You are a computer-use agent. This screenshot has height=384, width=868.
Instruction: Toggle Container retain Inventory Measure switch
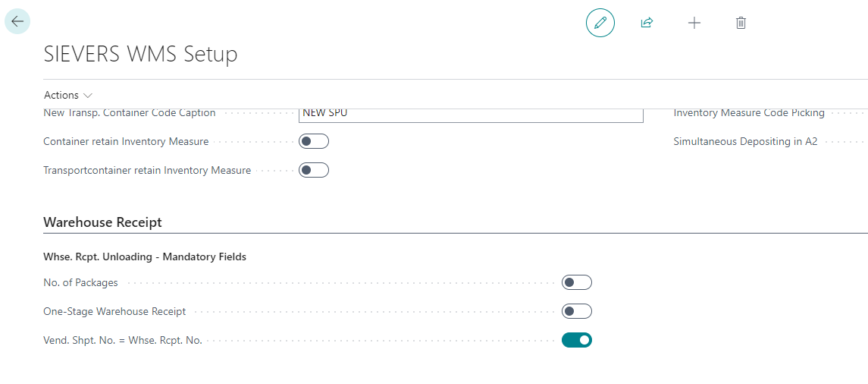[x=314, y=141]
